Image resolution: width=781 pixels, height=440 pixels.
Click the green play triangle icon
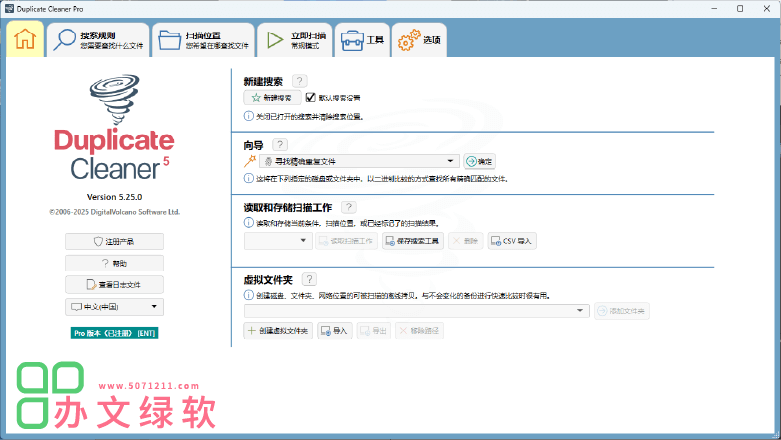(274, 40)
